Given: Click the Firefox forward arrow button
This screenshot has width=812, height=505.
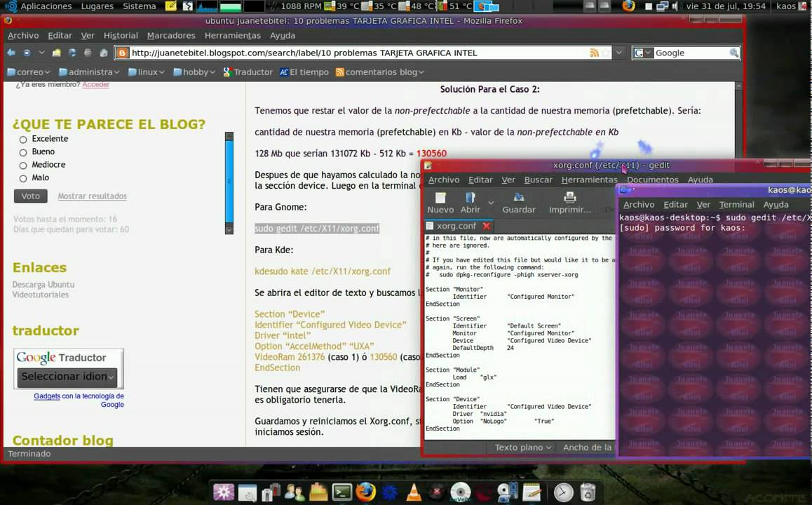Looking at the screenshot, I should point(27,53).
